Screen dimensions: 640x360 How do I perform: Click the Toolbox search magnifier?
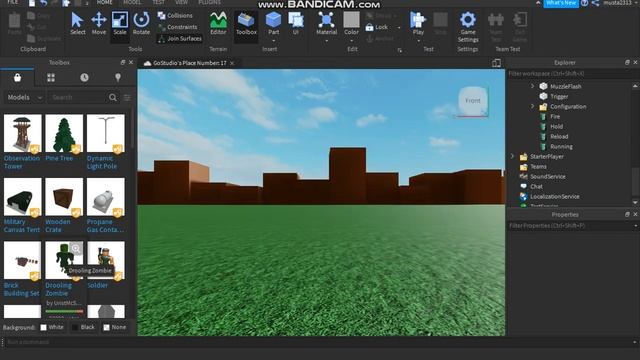[x=113, y=98]
